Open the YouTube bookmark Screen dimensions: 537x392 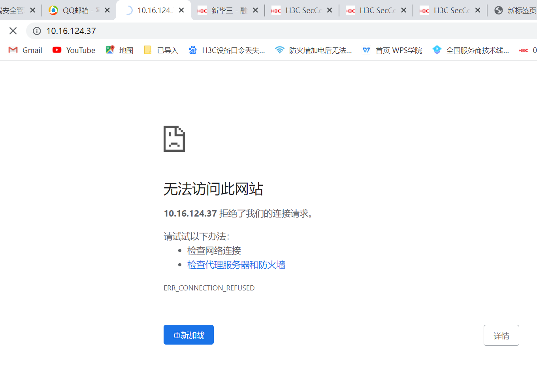click(x=74, y=50)
